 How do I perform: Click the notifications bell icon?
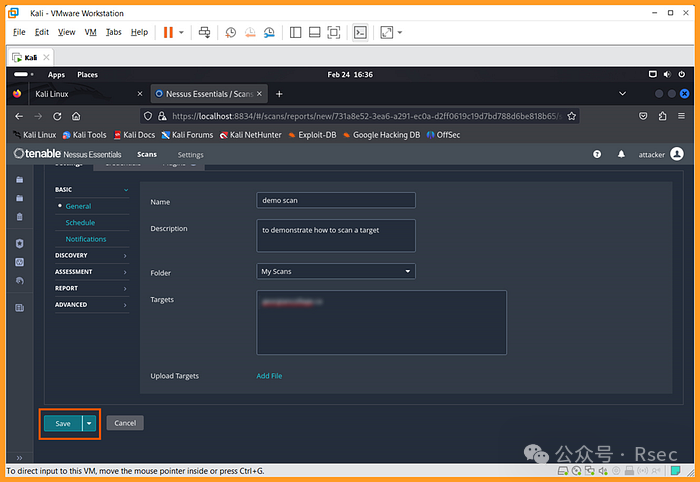click(x=621, y=155)
